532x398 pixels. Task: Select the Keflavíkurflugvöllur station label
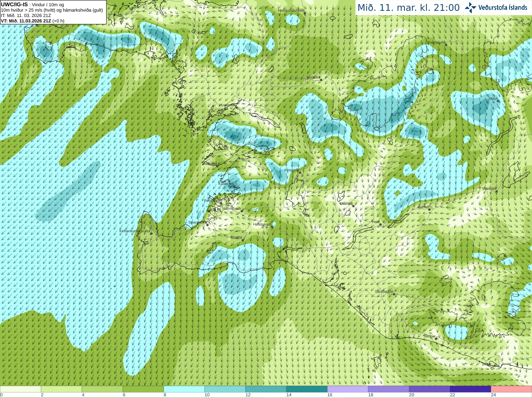135,231
